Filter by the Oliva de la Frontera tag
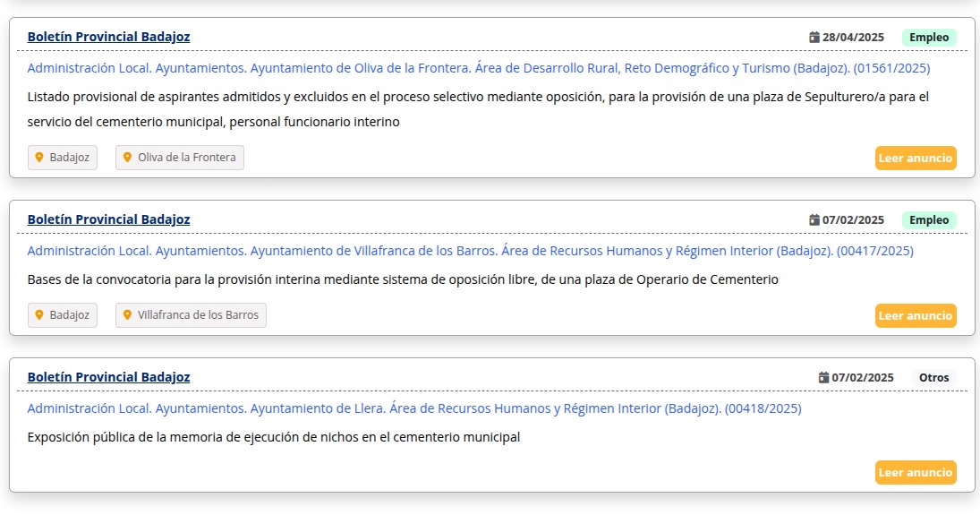Image resolution: width=980 pixels, height=515 pixels. point(180,158)
